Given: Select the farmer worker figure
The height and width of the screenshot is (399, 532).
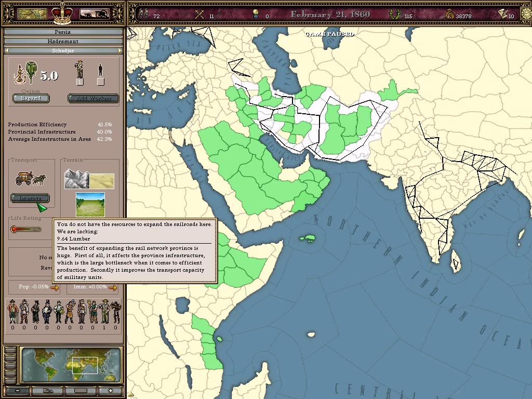Looking at the screenshot, I should click(x=79, y=69).
